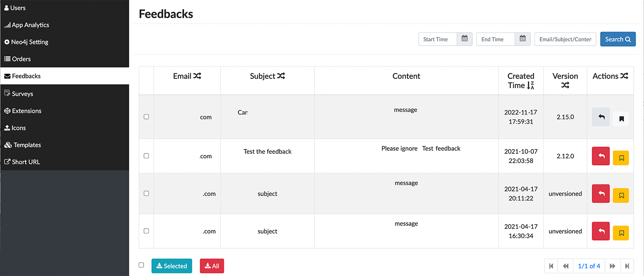Click the Search button

[x=618, y=39]
